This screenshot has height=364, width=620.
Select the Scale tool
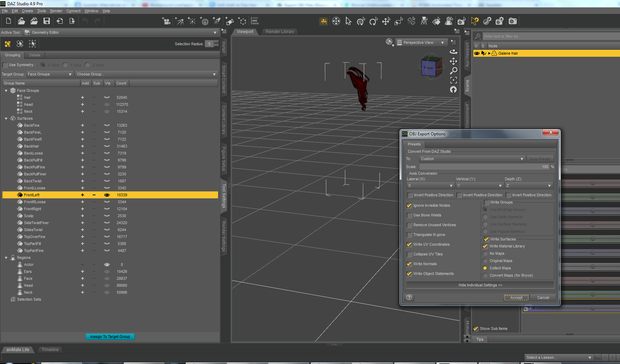(398, 21)
